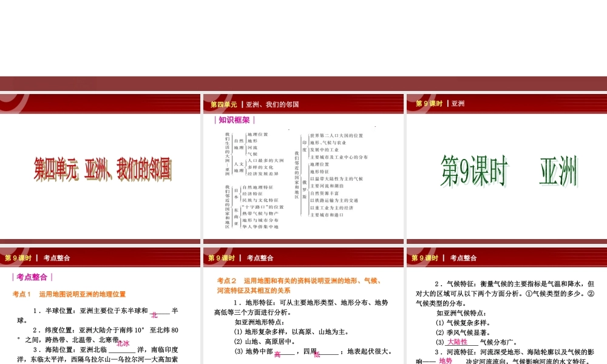Select the 华人华侨集中地 diagram entry
607x364 pixels.
[260, 226]
